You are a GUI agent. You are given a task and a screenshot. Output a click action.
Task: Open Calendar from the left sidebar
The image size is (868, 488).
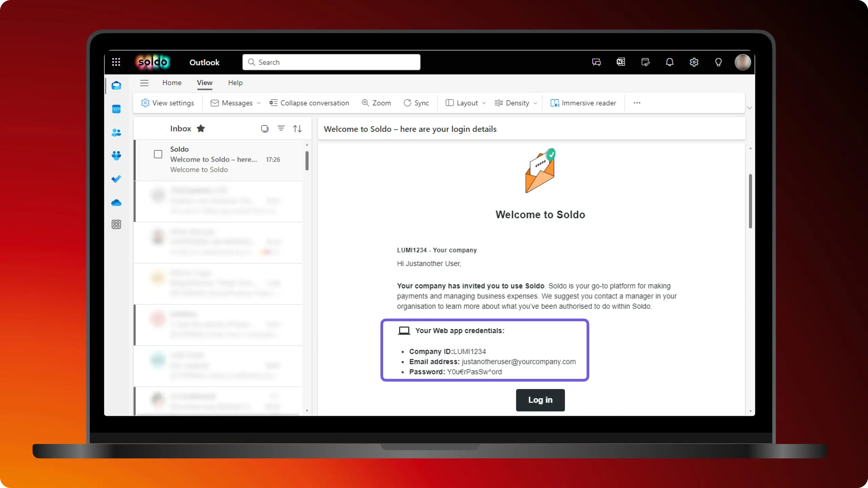(x=116, y=109)
